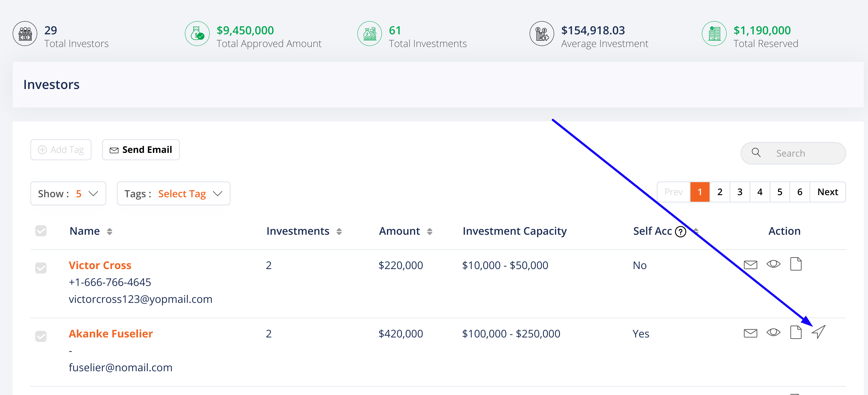Toggle Victor Cross row checkbox
This screenshot has width=868, height=395.
(41, 268)
